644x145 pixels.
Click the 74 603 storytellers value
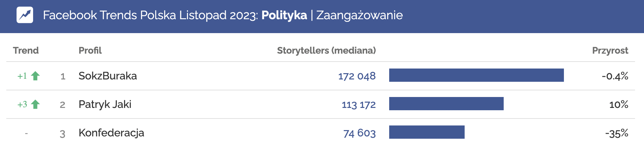(359, 133)
